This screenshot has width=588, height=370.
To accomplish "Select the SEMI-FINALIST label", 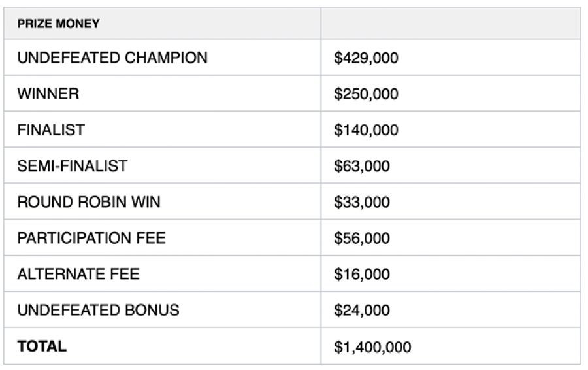I will click(73, 165).
